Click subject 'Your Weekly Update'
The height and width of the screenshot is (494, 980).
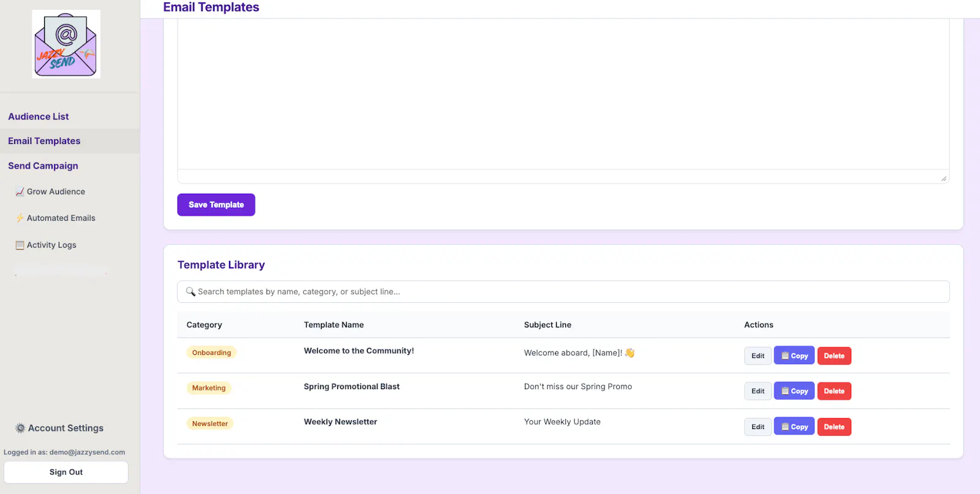562,422
